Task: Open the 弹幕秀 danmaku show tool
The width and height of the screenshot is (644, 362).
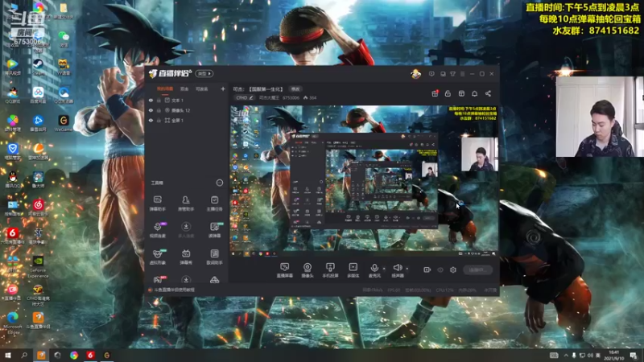Action: 186,257
